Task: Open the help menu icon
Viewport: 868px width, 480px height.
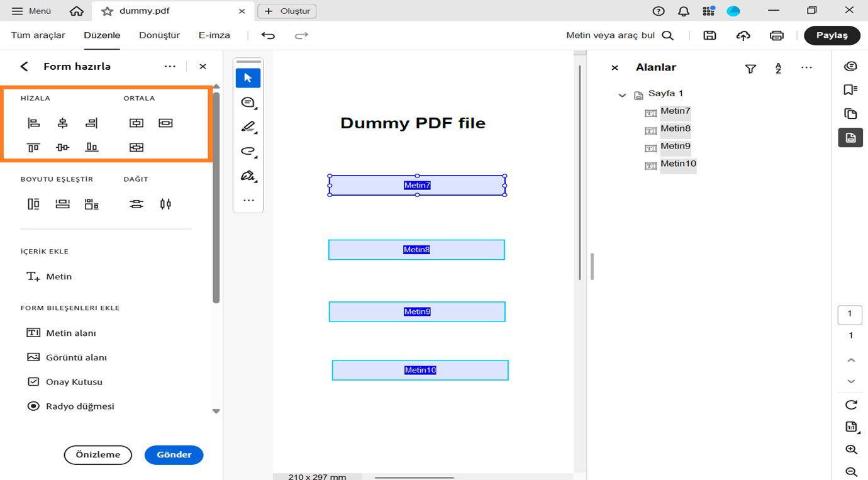Action: (x=659, y=11)
